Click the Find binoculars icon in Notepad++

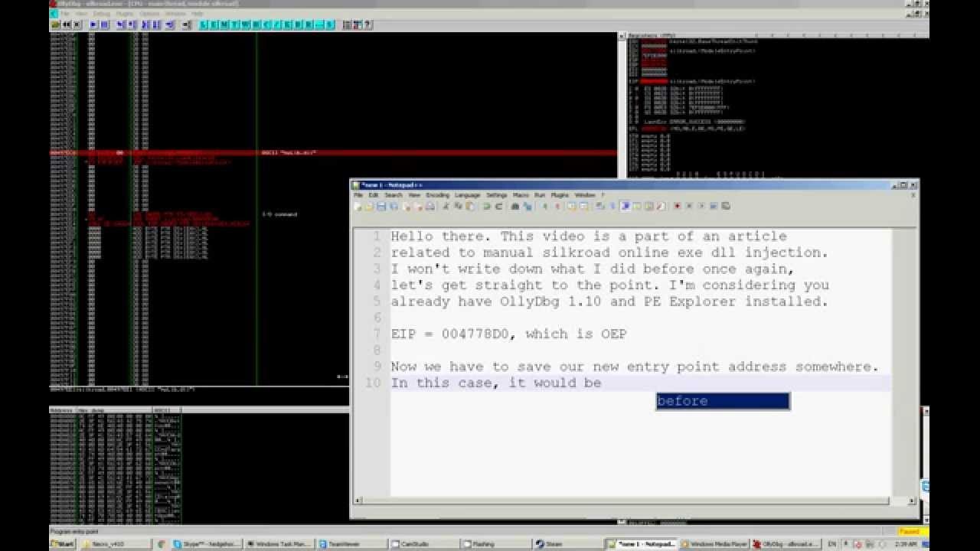pyautogui.click(x=515, y=207)
